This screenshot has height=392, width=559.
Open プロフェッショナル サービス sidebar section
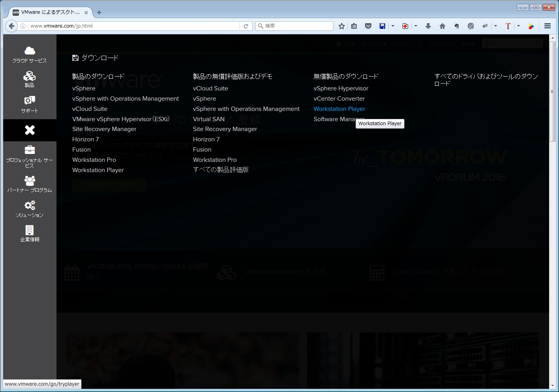30,156
